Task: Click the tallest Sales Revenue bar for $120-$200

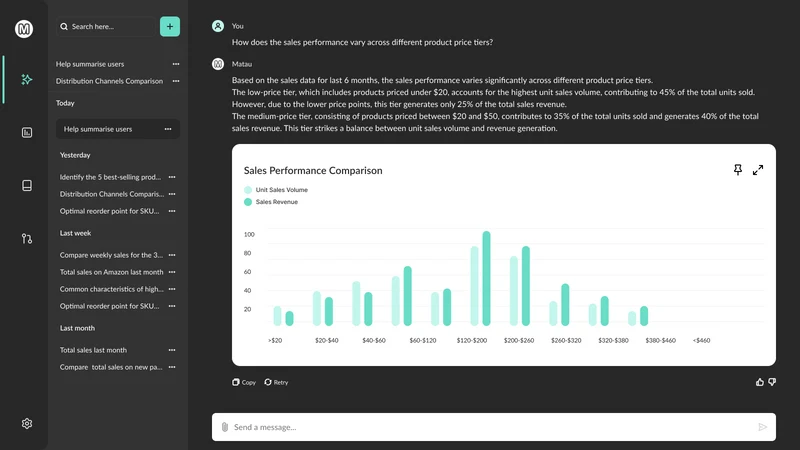Action: (486, 278)
